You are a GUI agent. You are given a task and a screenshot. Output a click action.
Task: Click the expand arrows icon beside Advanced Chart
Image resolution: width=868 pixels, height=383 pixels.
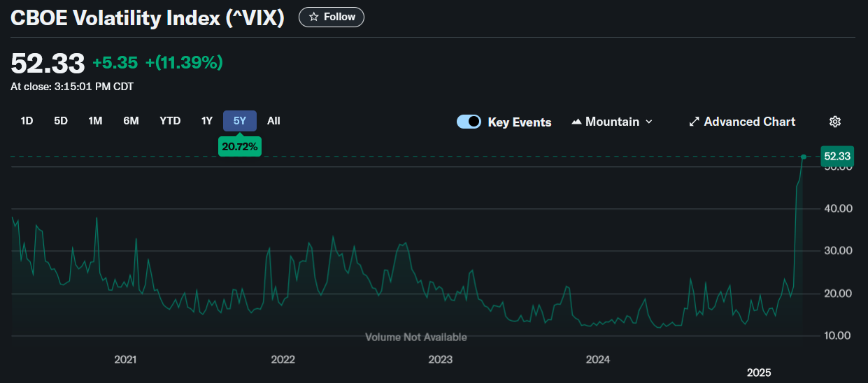pyautogui.click(x=694, y=122)
